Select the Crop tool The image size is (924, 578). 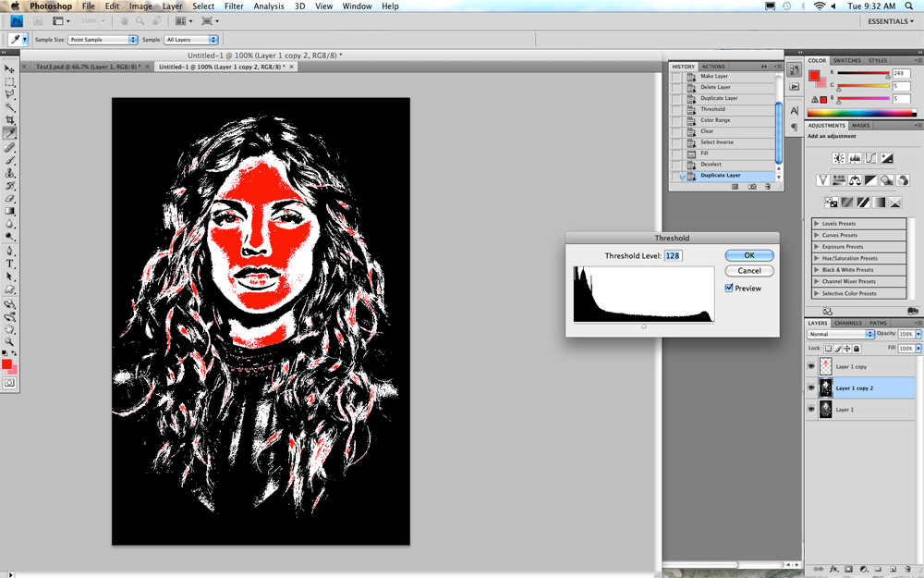point(9,119)
